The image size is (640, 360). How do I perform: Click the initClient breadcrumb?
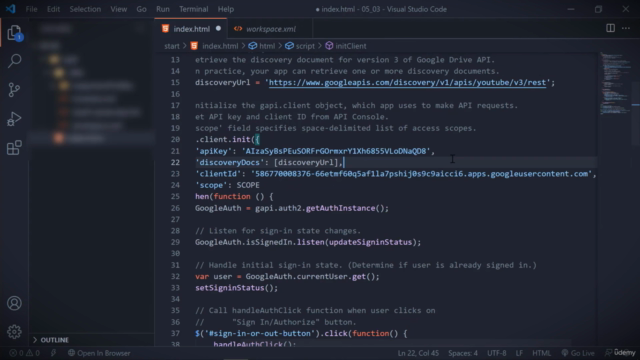tap(346, 46)
